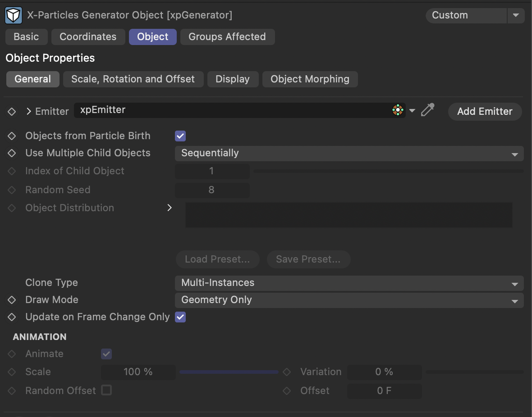Click the ANIMATION section header
The width and height of the screenshot is (532, 417).
click(40, 337)
